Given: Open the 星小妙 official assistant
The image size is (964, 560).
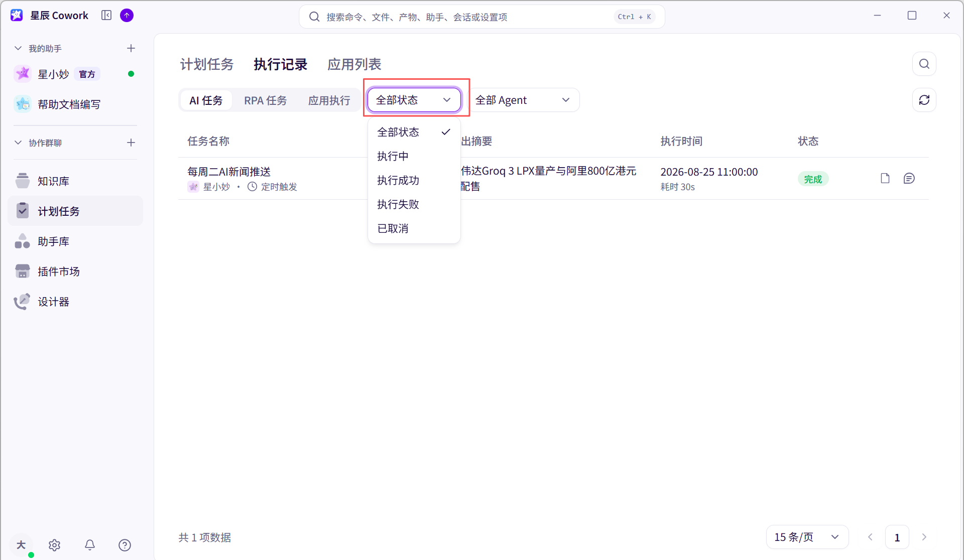Looking at the screenshot, I should pos(75,74).
